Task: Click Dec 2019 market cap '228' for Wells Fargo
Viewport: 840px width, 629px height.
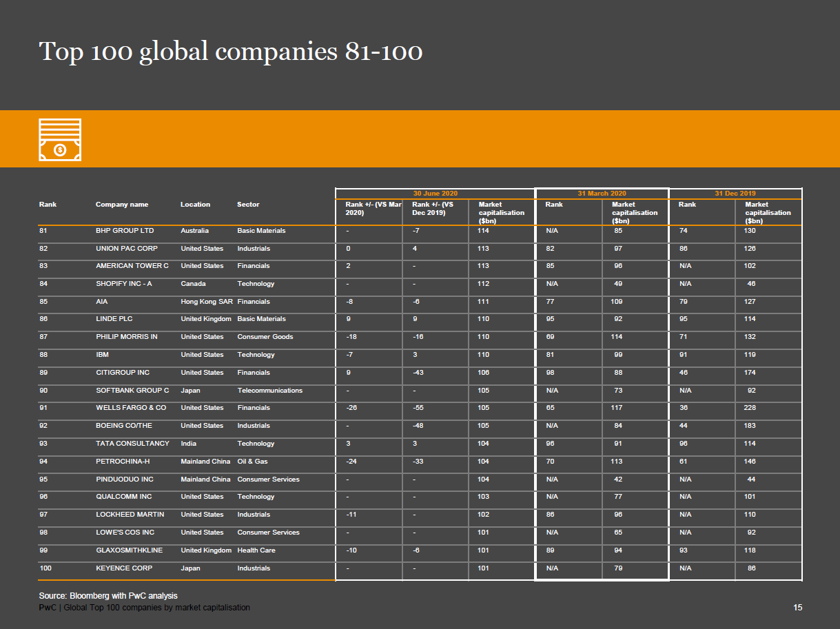Action: [x=750, y=408]
